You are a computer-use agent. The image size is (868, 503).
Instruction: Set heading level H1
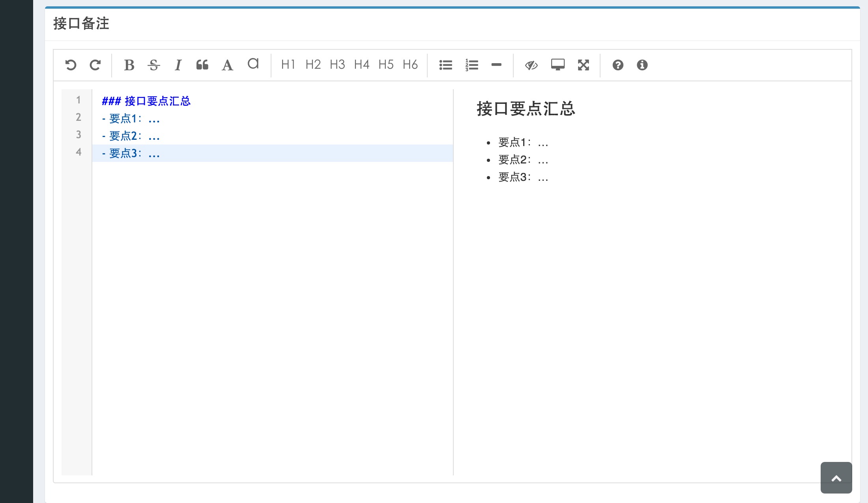coord(288,65)
